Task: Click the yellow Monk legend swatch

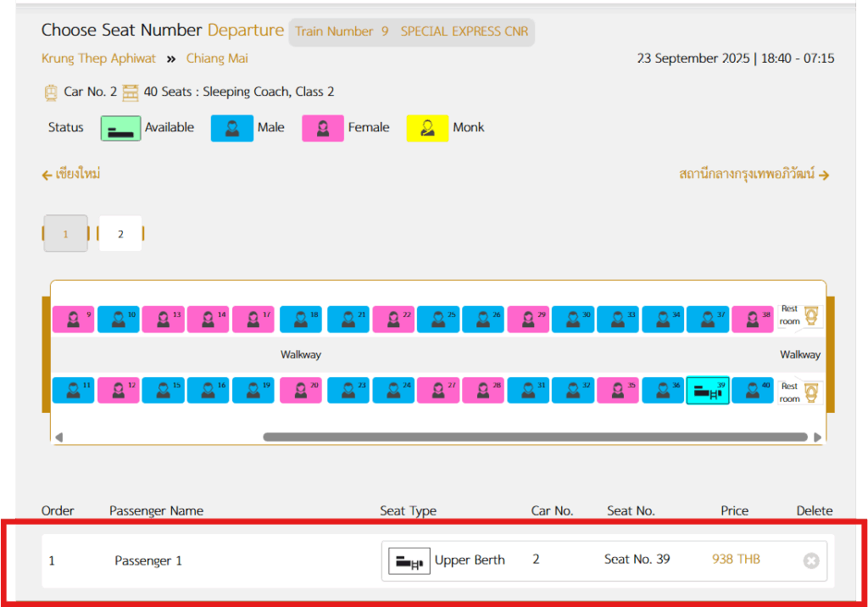Action: pos(427,128)
